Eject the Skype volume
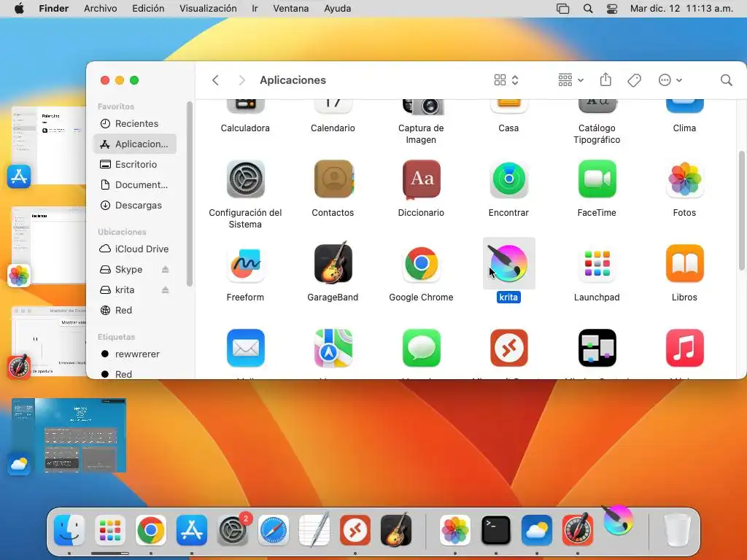Screen dimensions: 747x560 [x=166, y=270]
